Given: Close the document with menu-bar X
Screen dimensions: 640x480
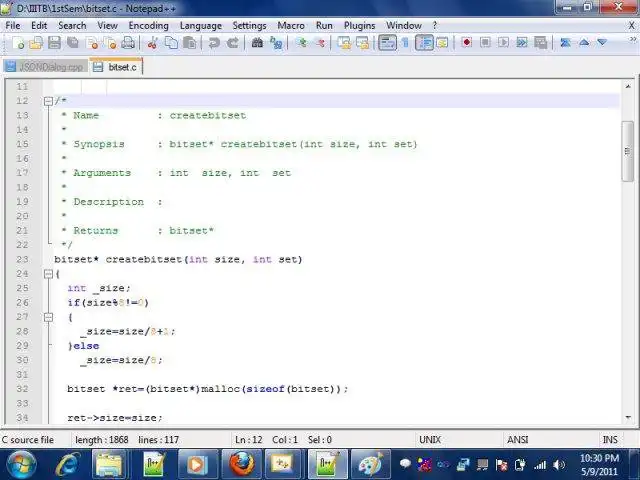Looking at the screenshot, I should [631, 26].
